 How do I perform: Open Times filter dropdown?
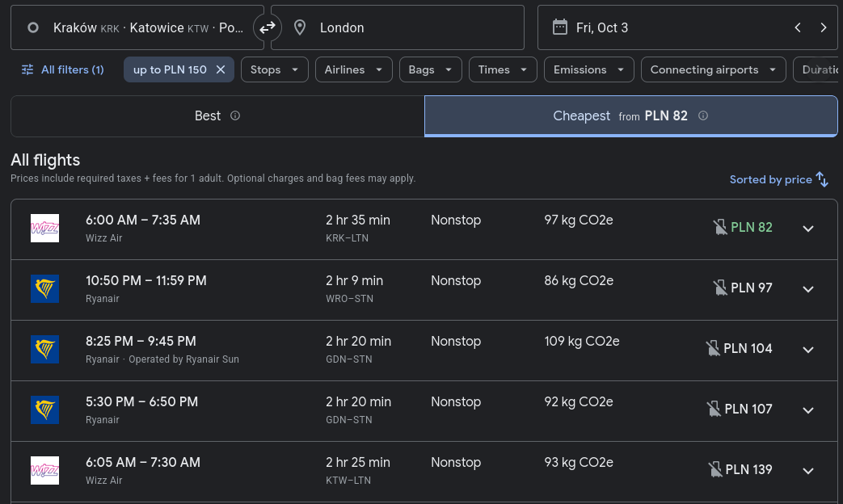click(503, 69)
